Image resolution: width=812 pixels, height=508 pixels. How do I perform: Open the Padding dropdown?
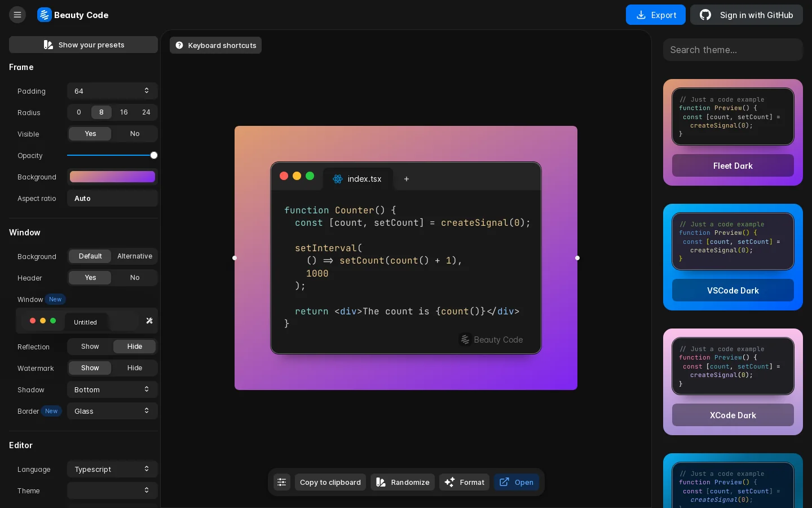(x=112, y=91)
